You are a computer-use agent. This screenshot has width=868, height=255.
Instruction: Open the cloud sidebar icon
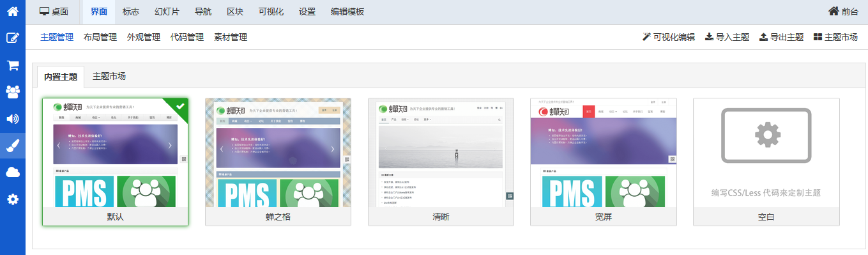coord(13,172)
